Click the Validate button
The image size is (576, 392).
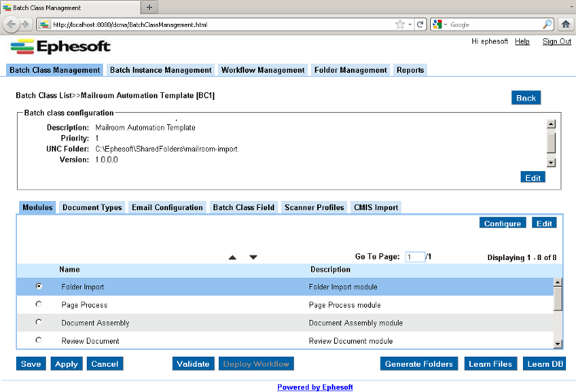tap(194, 364)
